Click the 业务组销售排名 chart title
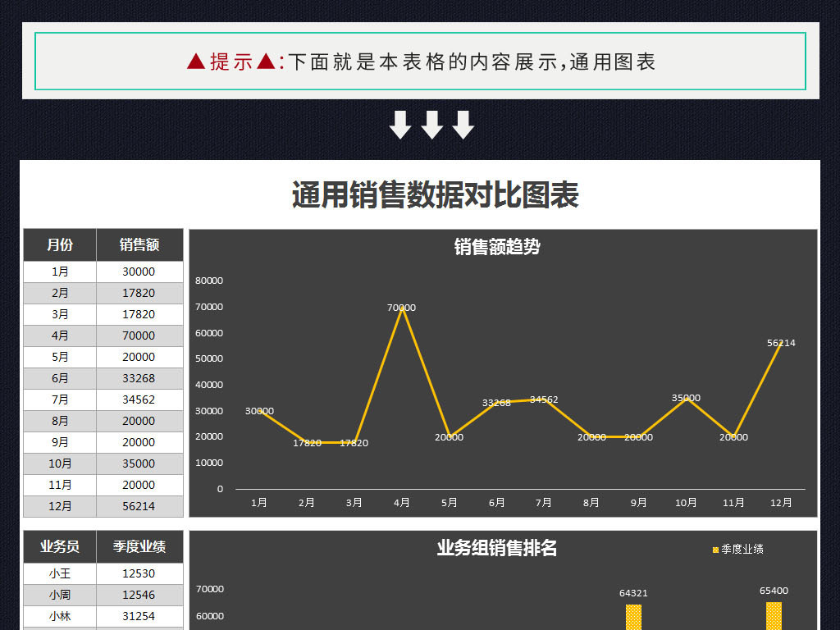This screenshot has height=630, width=840. tap(495, 550)
